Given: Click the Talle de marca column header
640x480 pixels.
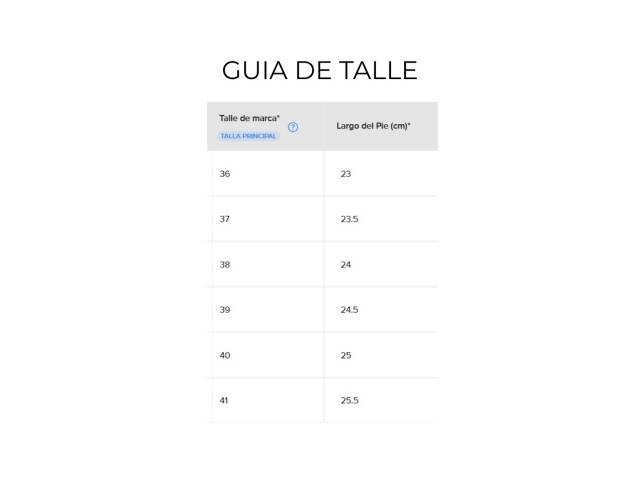Looking at the screenshot, I should [x=249, y=118].
